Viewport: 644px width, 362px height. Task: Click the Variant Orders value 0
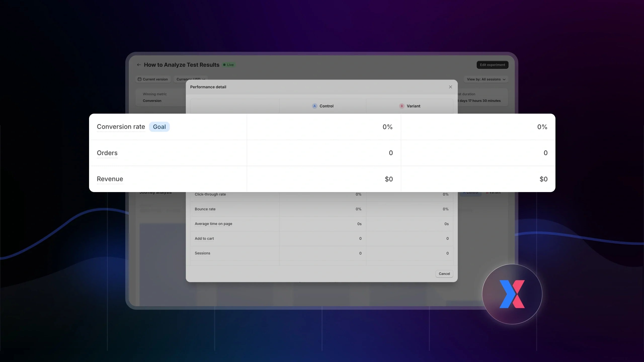click(545, 153)
